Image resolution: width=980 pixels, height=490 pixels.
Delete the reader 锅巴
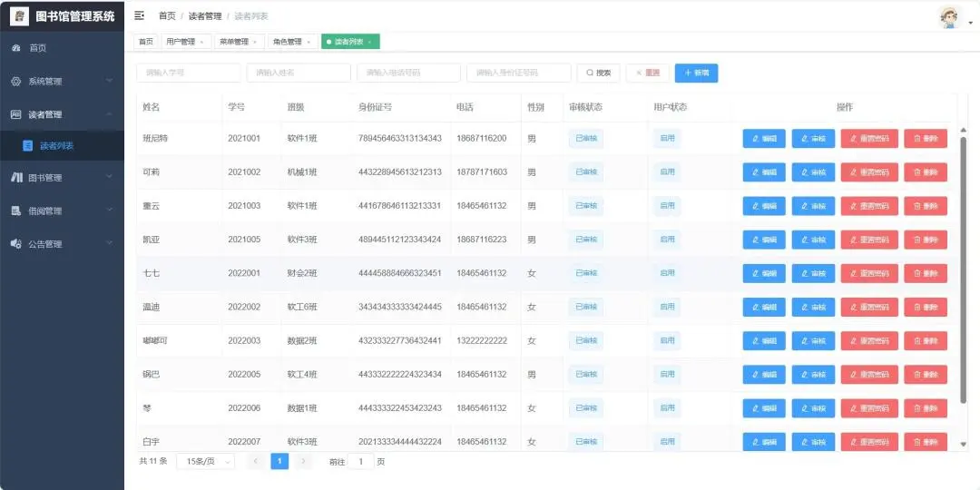pyautogui.click(x=926, y=375)
